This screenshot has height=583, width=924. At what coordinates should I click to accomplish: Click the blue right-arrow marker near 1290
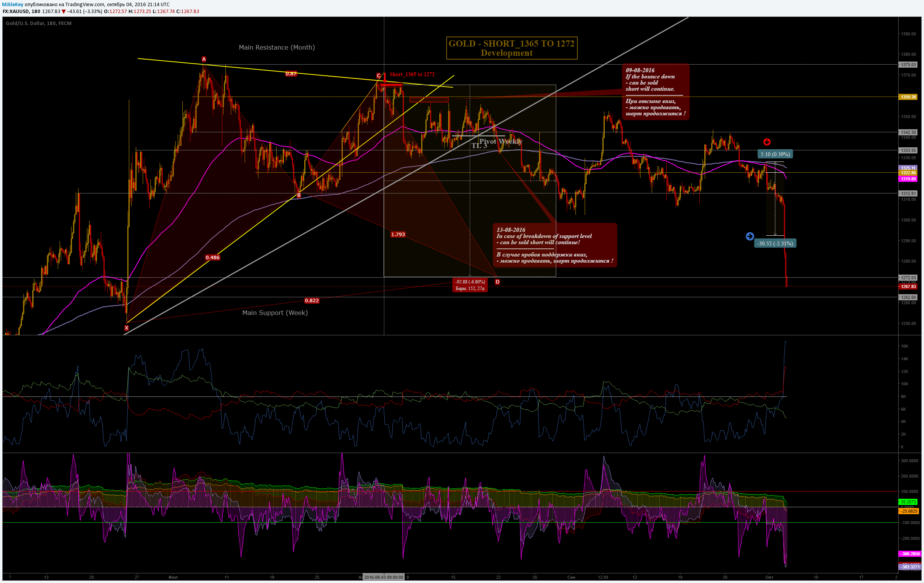[x=750, y=236]
